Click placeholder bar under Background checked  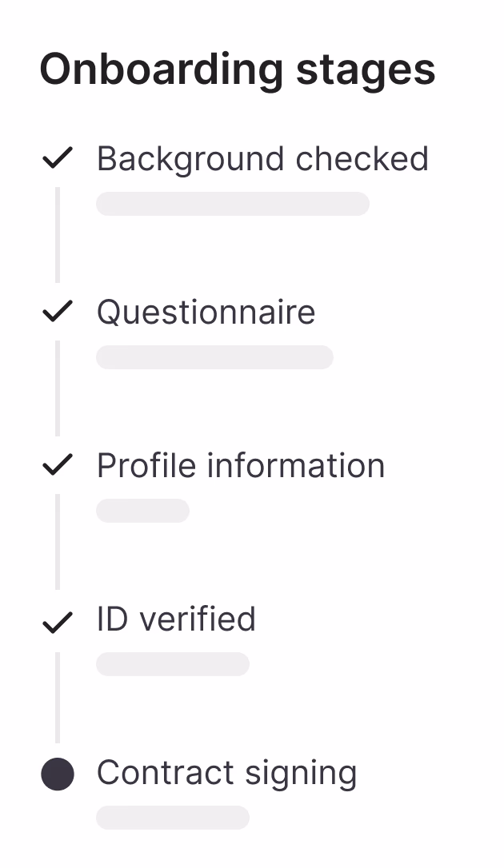tap(232, 204)
